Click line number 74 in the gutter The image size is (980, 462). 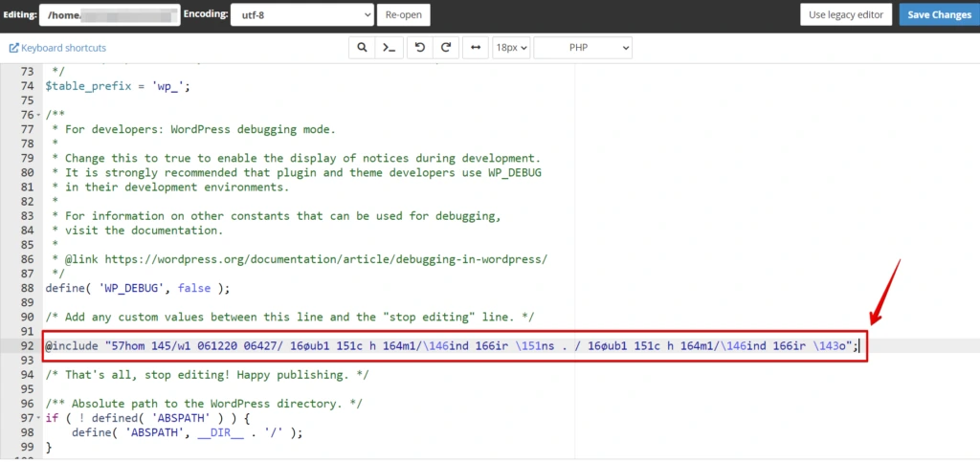[x=26, y=86]
